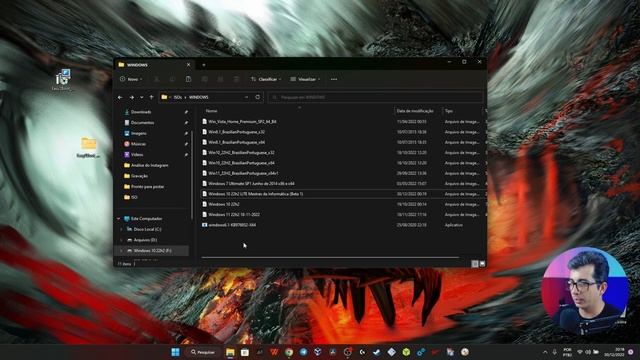The image size is (640, 360).
Task: Open Google Chrome from taskbar
Action: pos(289,352)
